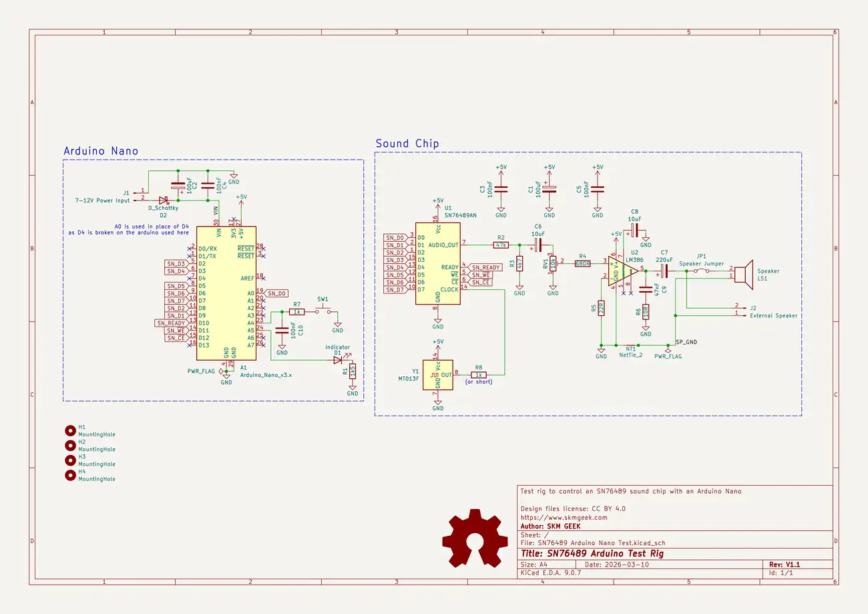
Task: Click the R5 22R resistor
Action: click(x=601, y=309)
